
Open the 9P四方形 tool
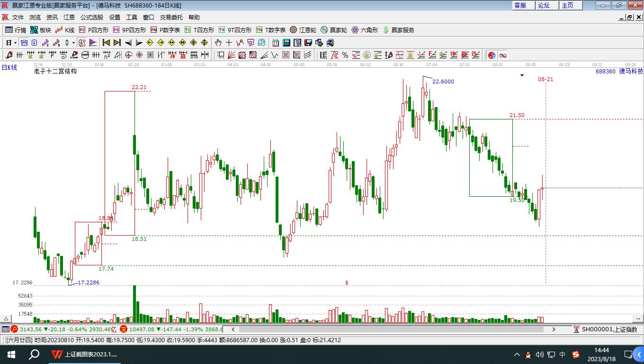pyautogui.click(x=129, y=30)
